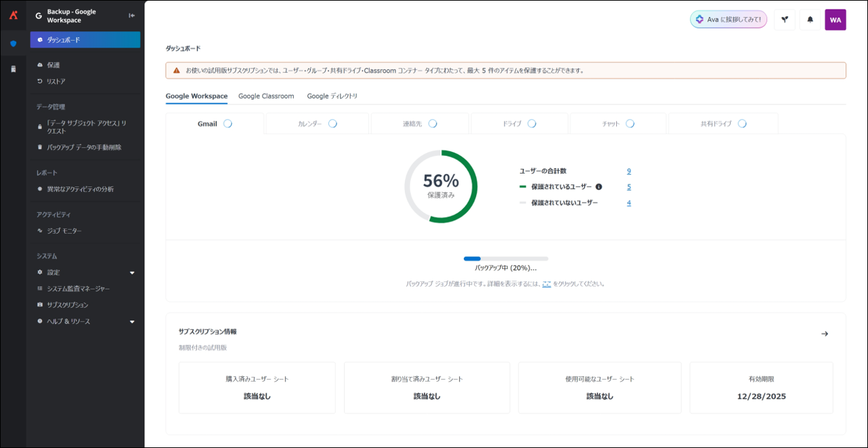Switch to the Google Classroom tab

266,96
